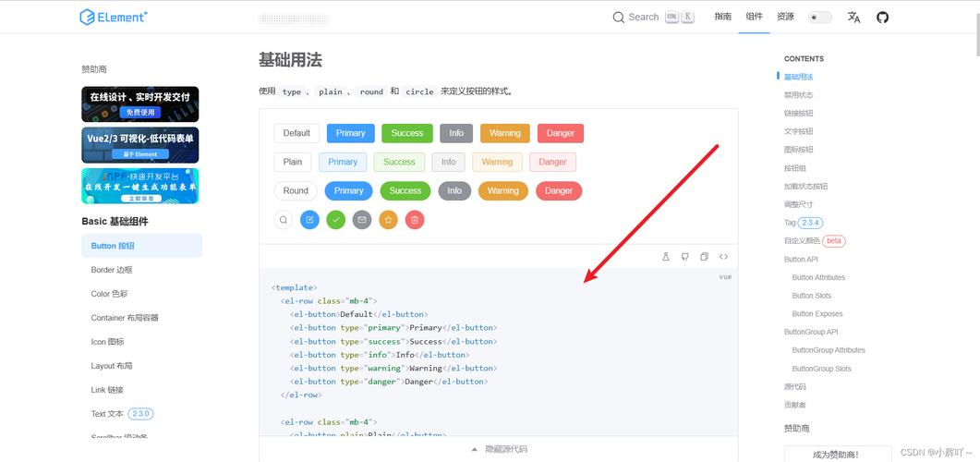
Task: Jump to Tag section in contents
Action: [x=804, y=223]
